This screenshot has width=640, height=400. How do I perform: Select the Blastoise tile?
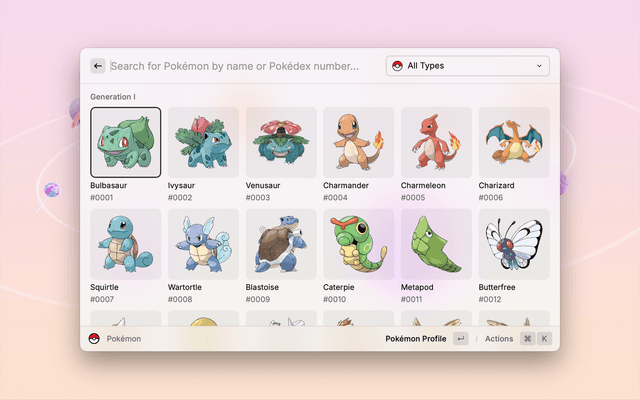click(281, 244)
